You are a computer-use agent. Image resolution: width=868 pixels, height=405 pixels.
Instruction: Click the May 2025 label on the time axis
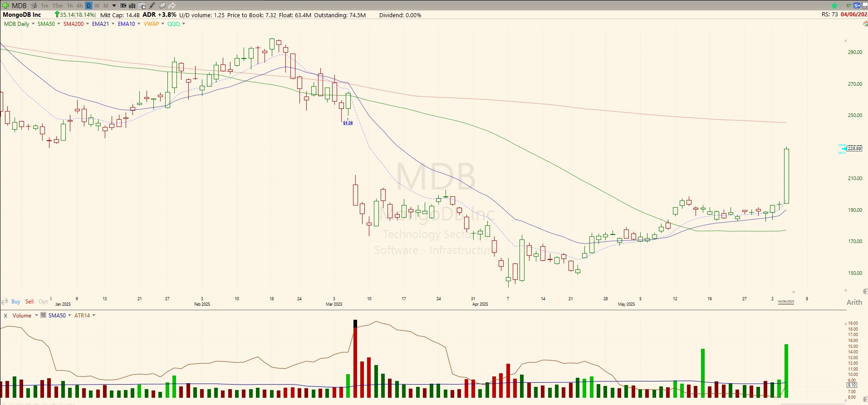coord(626,304)
